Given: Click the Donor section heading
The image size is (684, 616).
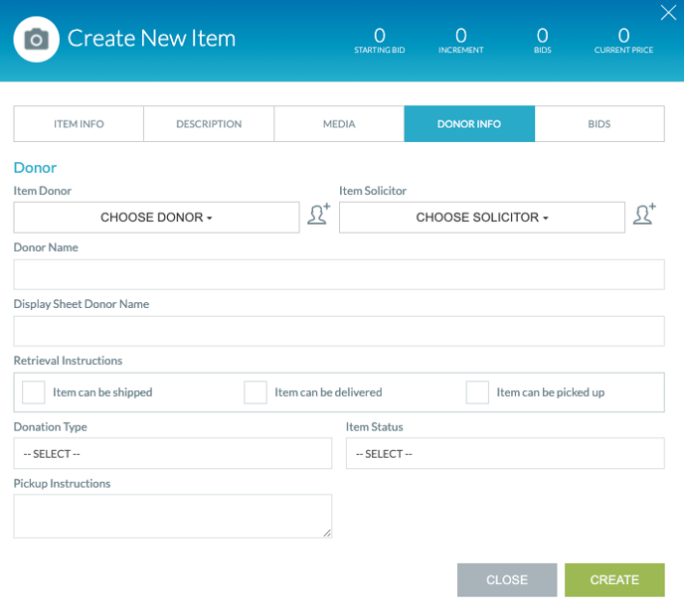Looking at the screenshot, I should [35, 168].
